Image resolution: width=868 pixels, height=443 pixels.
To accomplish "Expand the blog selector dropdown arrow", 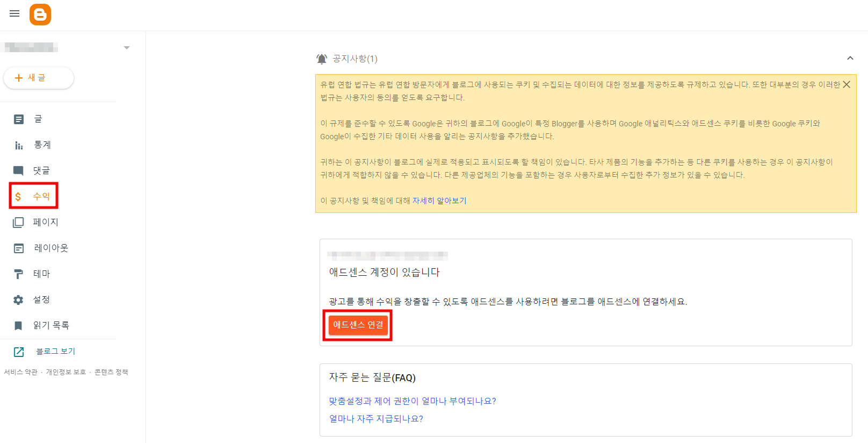I will [x=127, y=48].
